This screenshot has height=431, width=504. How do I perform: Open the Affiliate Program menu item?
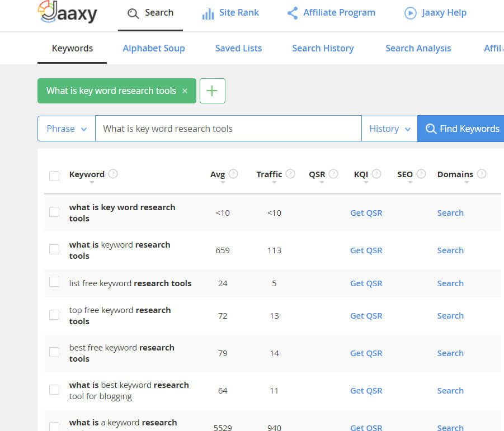[x=331, y=13]
